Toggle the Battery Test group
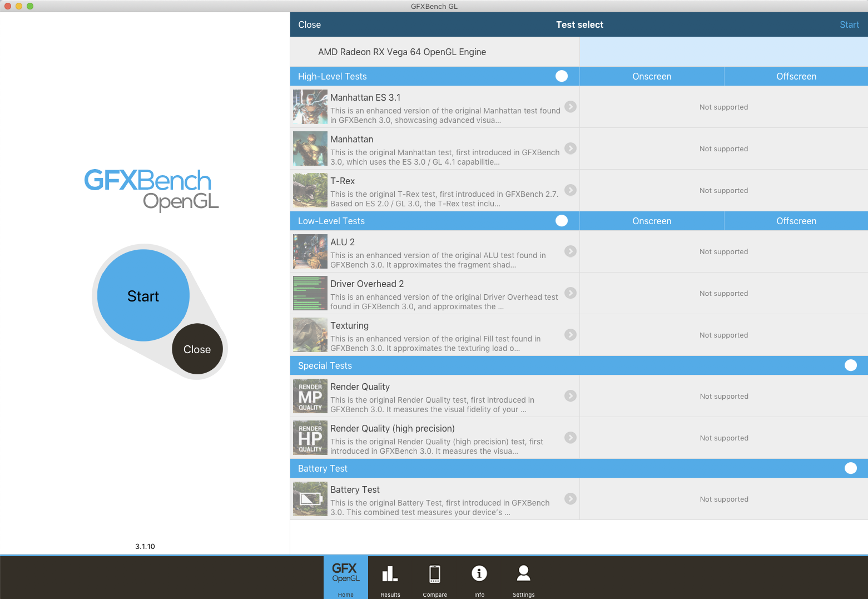The image size is (868, 599). 851,468
